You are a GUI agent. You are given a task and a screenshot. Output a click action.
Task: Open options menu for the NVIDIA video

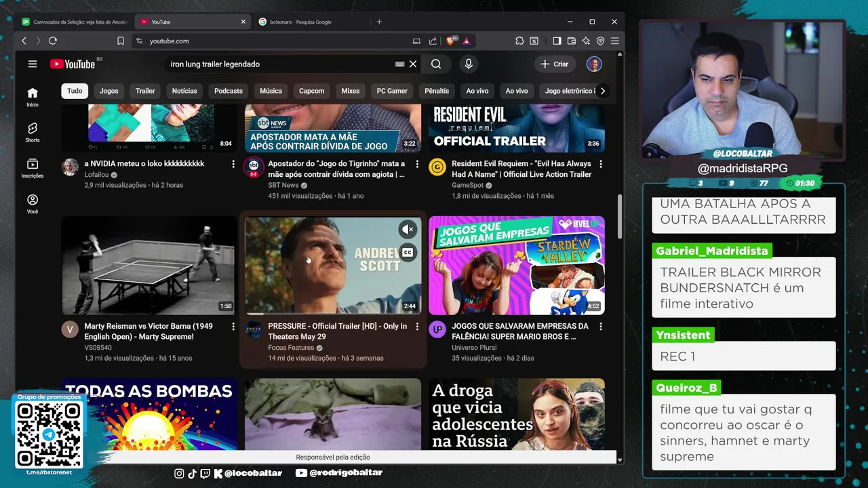tap(233, 164)
